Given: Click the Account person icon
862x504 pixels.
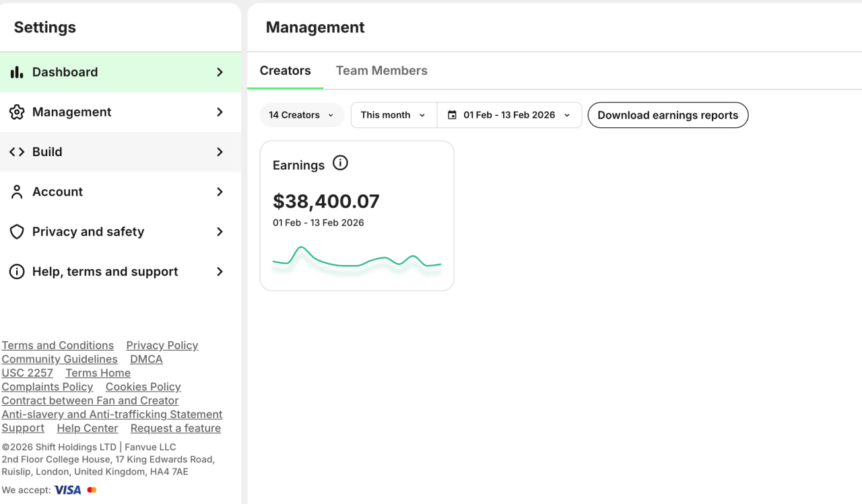Looking at the screenshot, I should click(x=17, y=192).
